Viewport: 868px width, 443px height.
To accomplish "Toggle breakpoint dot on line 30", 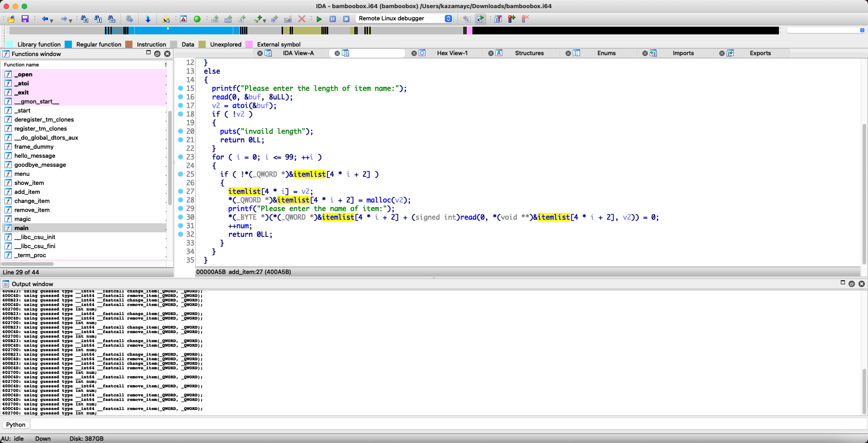I will point(180,217).
